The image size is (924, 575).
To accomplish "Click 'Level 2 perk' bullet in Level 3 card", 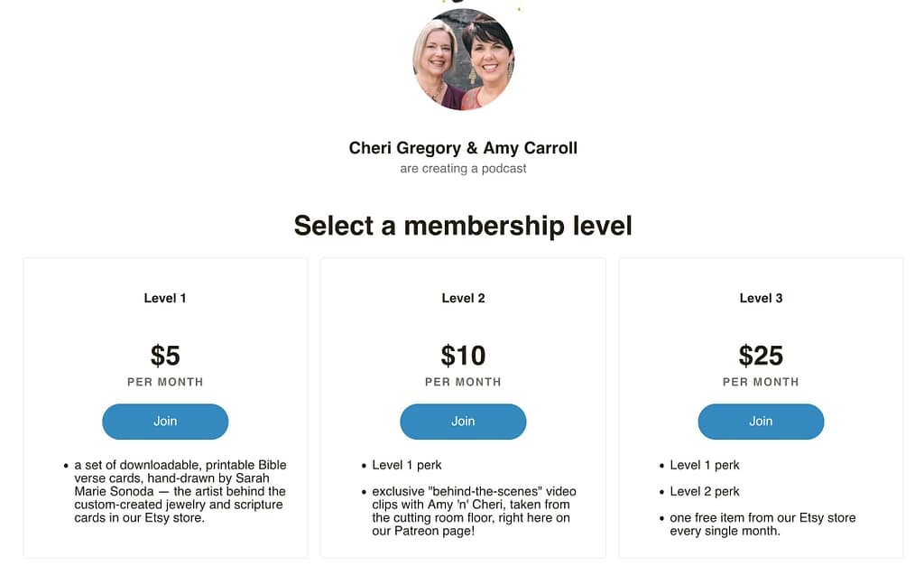I will (705, 491).
